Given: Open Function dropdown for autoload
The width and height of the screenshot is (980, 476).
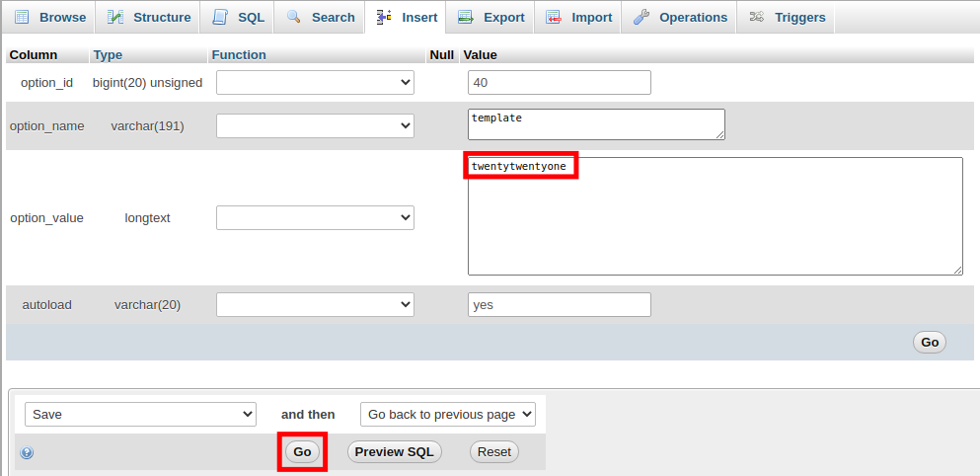Looking at the screenshot, I should click(315, 304).
